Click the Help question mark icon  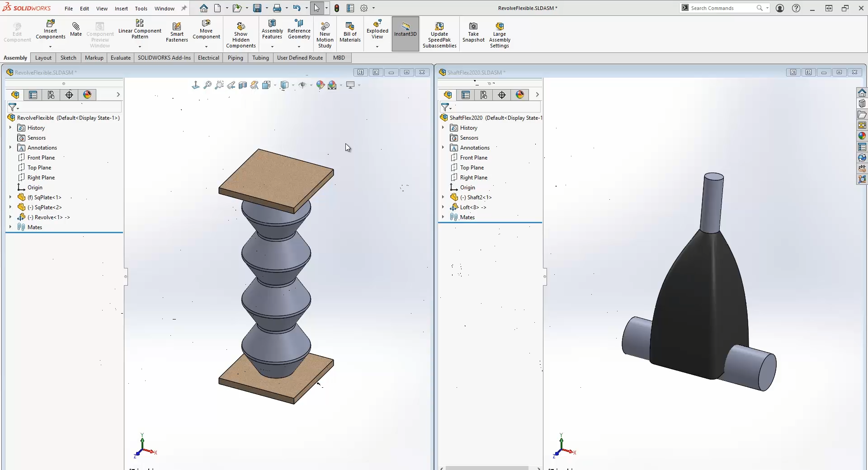(x=796, y=8)
